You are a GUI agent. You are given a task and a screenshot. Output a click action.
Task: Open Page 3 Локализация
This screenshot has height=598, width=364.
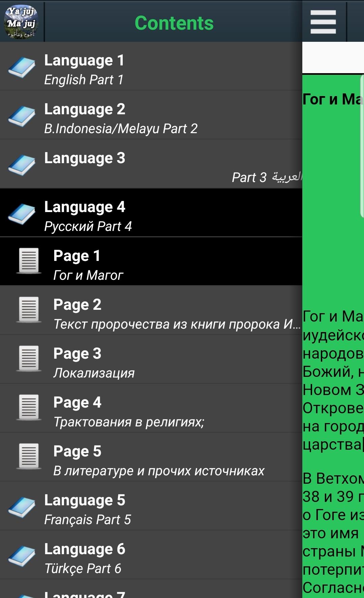coord(151,360)
